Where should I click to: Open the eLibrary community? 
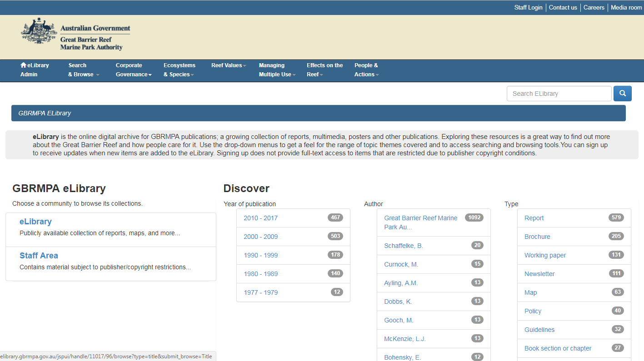coord(35,222)
